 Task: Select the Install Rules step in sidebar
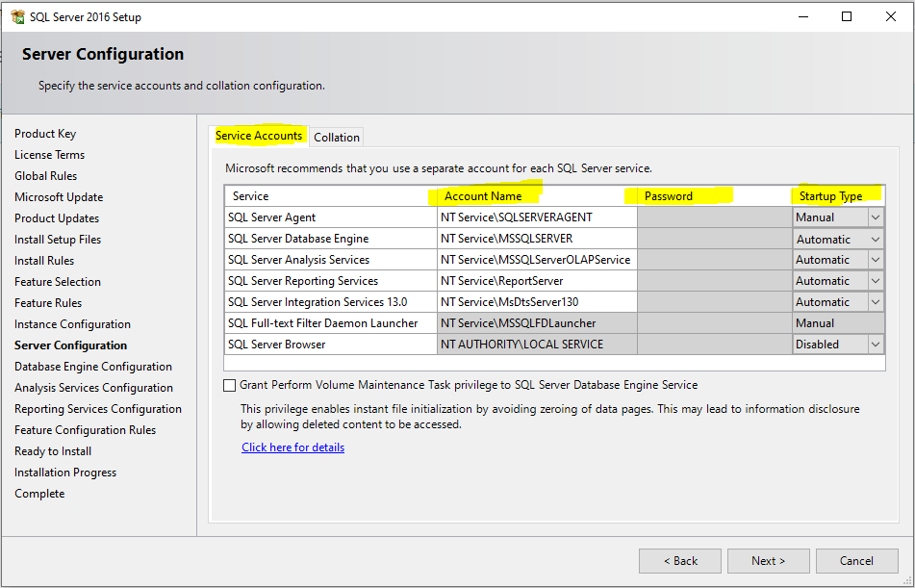tap(44, 261)
